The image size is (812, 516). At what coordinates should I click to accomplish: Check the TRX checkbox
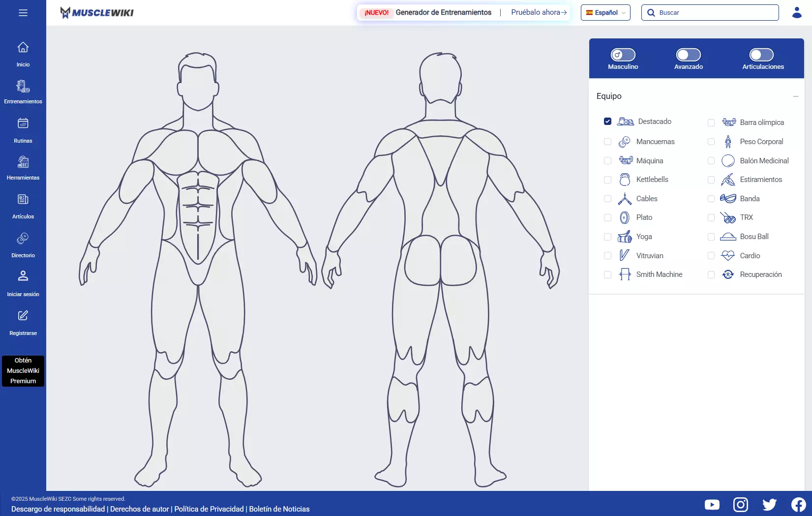[x=711, y=217]
